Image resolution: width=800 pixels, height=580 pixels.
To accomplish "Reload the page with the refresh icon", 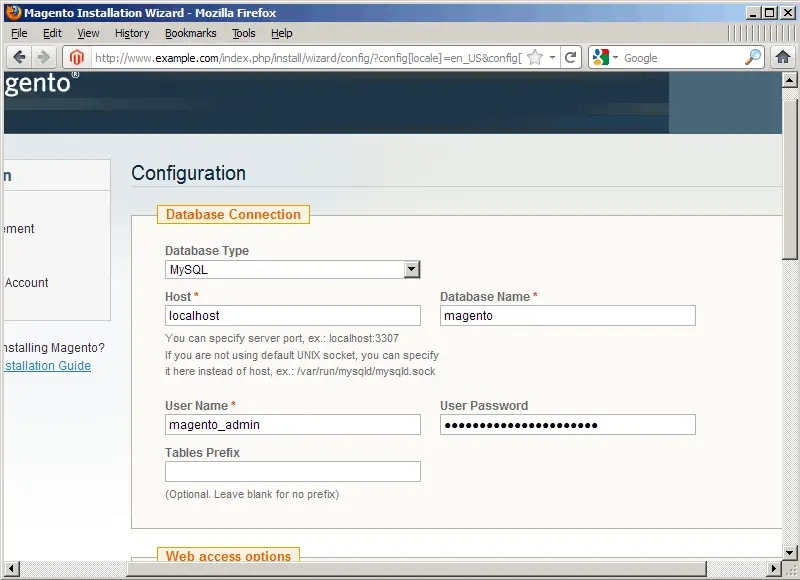I will pos(571,57).
